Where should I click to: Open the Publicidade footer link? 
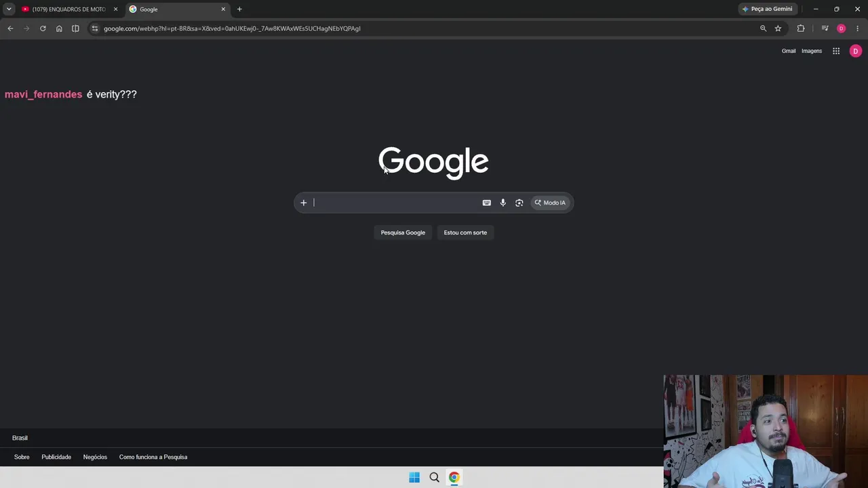click(56, 457)
